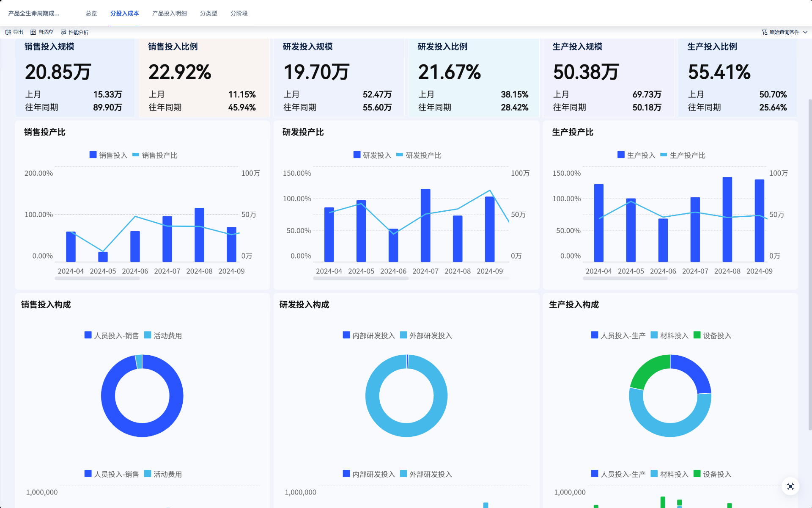
Task: Hide 销售投产比 line series via legend
Action: tap(136, 155)
